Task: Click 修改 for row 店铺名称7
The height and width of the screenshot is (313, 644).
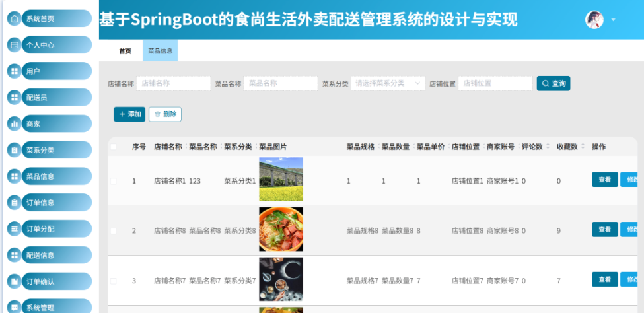Action: click(629, 279)
